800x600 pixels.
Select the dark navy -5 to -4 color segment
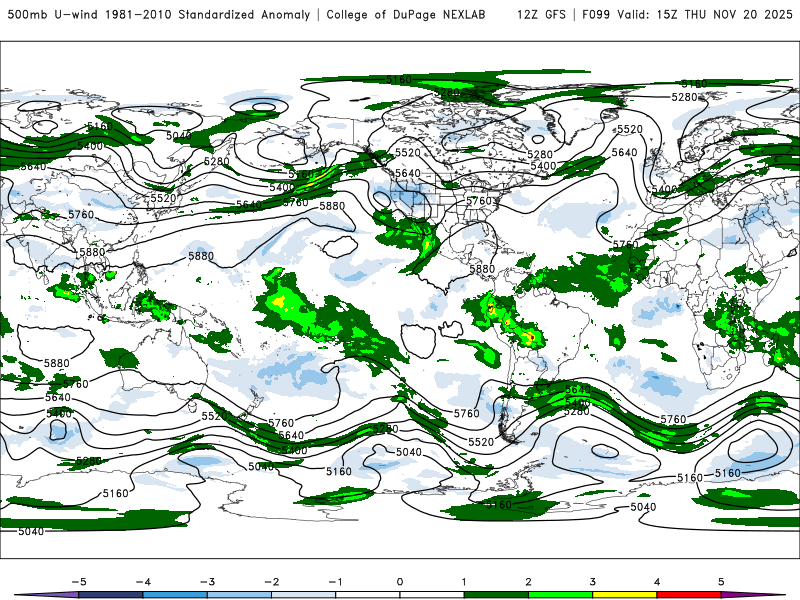point(111,595)
